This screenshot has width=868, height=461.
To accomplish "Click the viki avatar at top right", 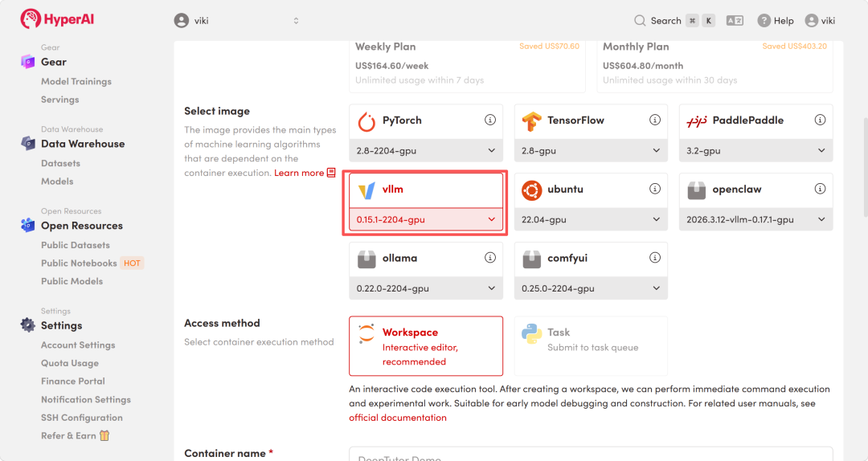I will coord(812,20).
